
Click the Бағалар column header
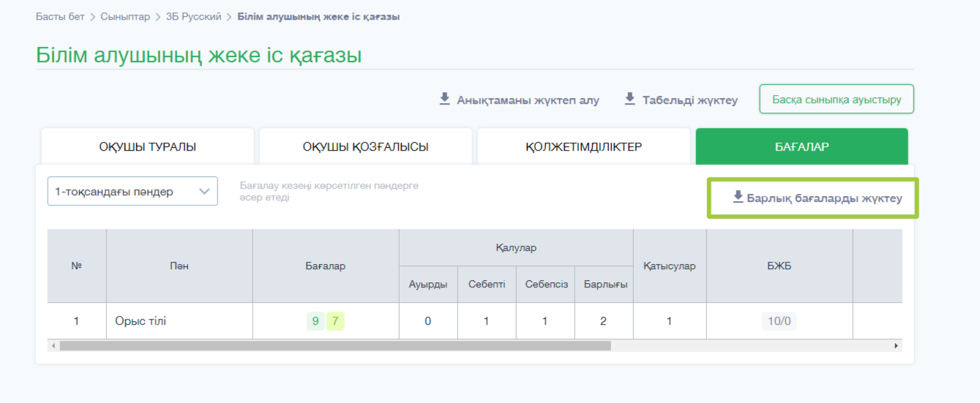pos(326,266)
